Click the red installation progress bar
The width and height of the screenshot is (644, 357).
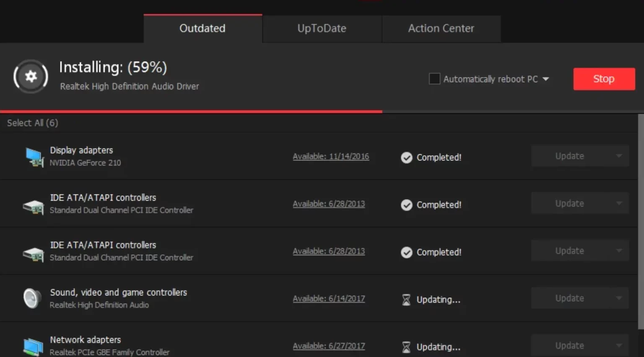(x=191, y=112)
